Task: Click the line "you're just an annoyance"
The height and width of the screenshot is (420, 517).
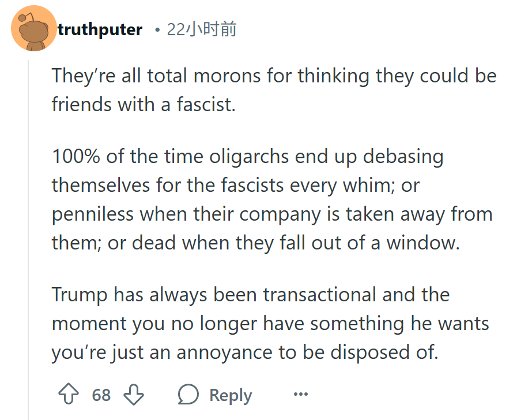Action: pyautogui.click(x=245, y=353)
